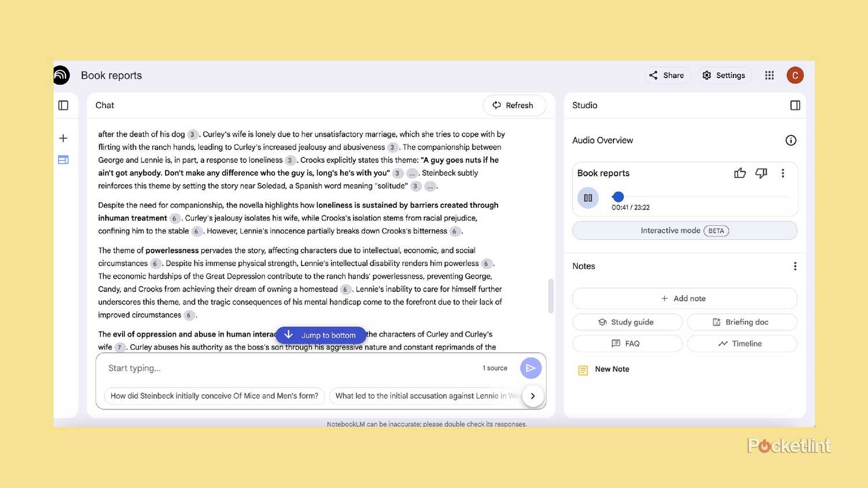Screen dimensions: 868x488
Task: Give thumbs up to audio overview
Action: point(740,173)
